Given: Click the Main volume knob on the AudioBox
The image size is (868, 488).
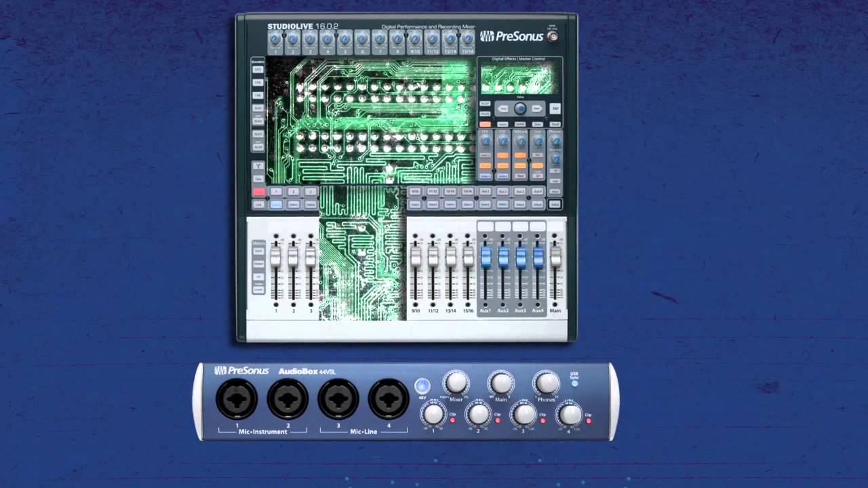Looking at the screenshot, I should pyautogui.click(x=501, y=383).
